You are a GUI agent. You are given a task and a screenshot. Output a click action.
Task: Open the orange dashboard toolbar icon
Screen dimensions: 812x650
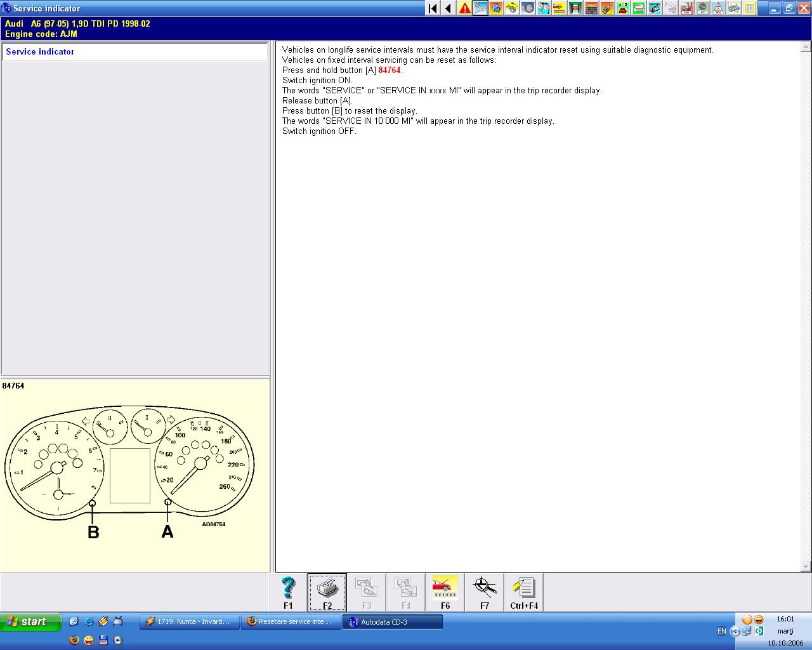(591, 8)
